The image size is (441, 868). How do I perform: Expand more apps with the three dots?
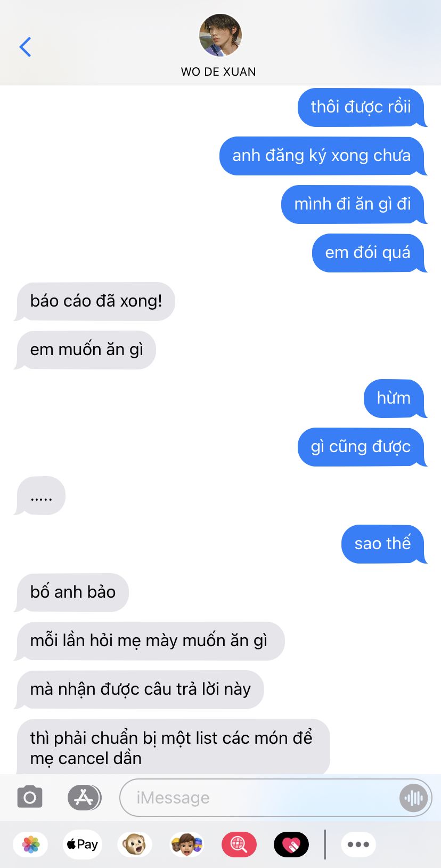coord(358,845)
